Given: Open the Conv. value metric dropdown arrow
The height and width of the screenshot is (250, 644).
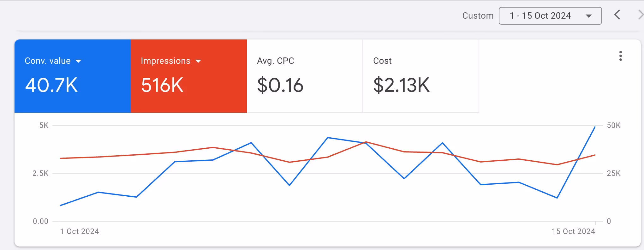Looking at the screenshot, I should [78, 61].
